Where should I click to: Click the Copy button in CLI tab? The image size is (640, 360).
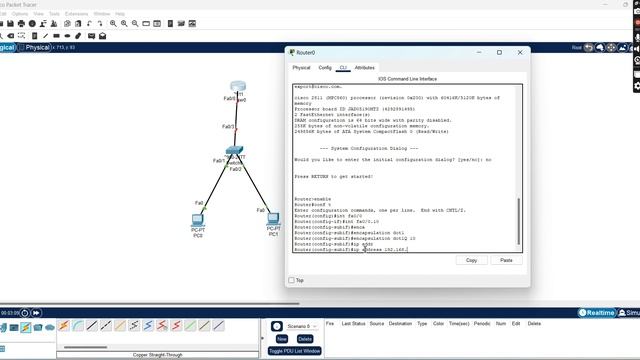(471, 260)
